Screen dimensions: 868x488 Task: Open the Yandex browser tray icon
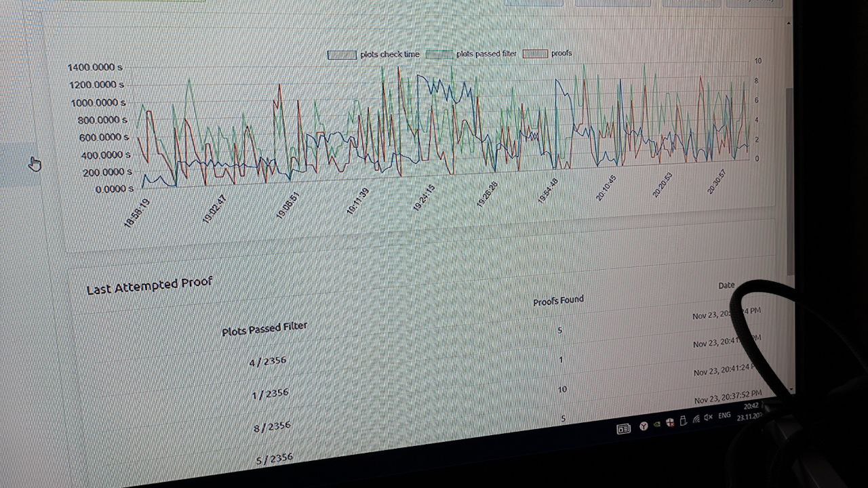point(644,426)
